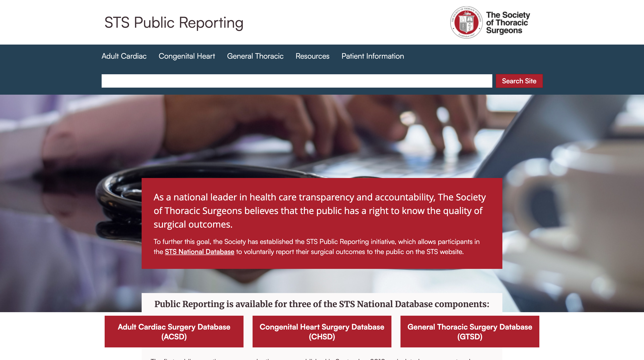Open the Patient Information menu
Viewport: 644px width, 360px height.
pyautogui.click(x=373, y=56)
